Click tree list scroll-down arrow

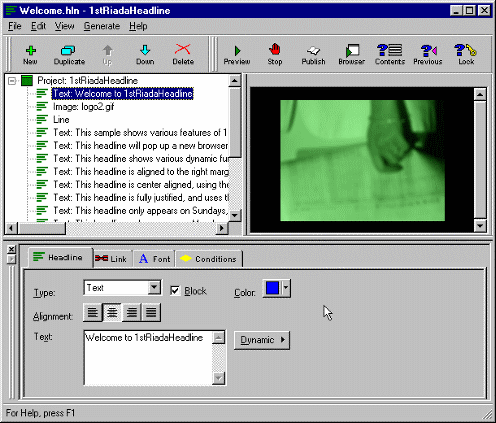(x=235, y=215)
